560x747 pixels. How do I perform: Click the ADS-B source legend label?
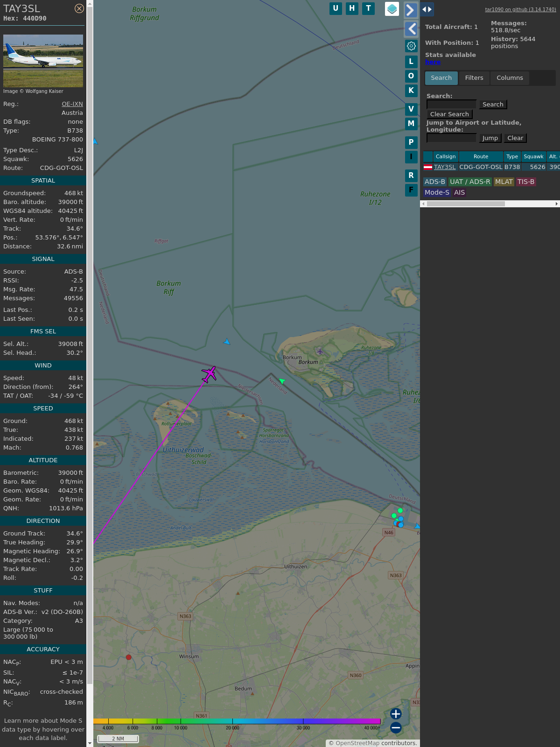coord(435,182)
